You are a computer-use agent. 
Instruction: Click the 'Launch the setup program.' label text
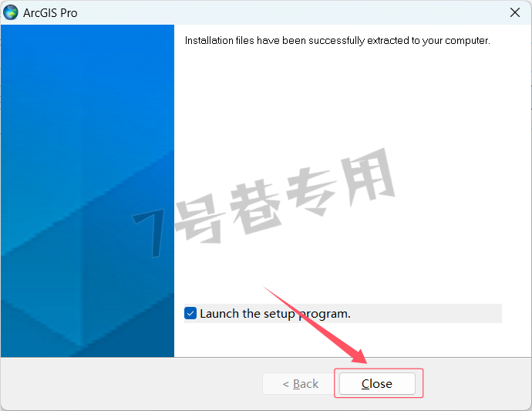[x=275, y=314]
